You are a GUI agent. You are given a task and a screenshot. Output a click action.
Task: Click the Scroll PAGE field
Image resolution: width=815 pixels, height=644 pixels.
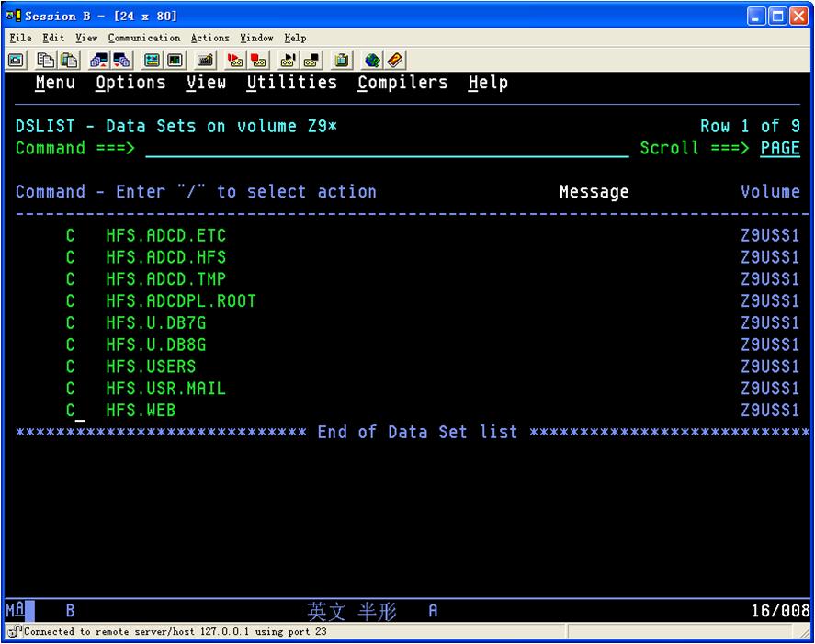pos(780,148)
